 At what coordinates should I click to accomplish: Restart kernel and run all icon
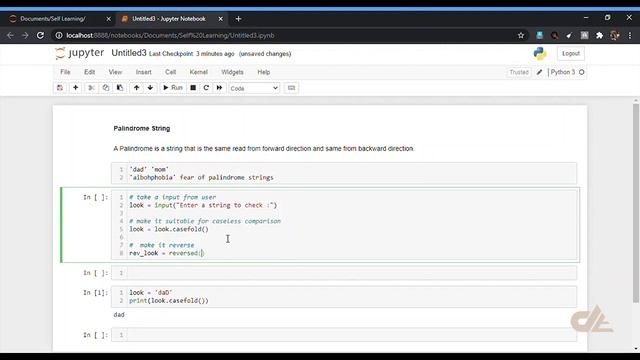[x=219, y=88]
